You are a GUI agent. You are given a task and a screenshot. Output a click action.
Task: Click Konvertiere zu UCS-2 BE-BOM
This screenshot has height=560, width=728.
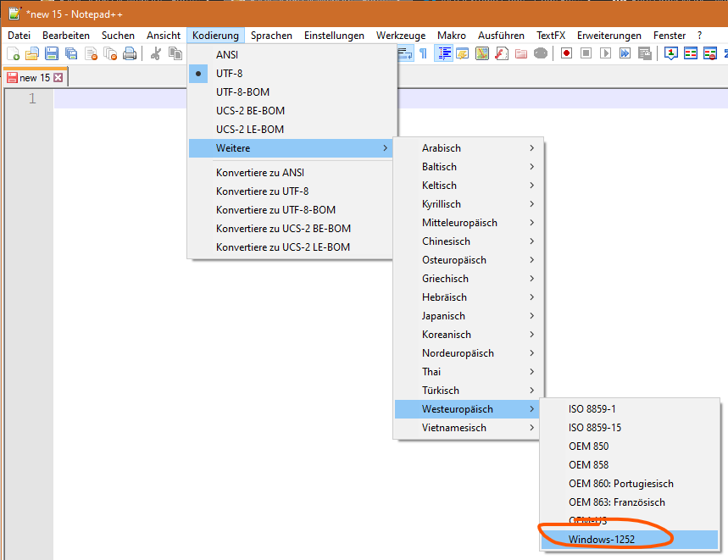click(x=291, y=228)
